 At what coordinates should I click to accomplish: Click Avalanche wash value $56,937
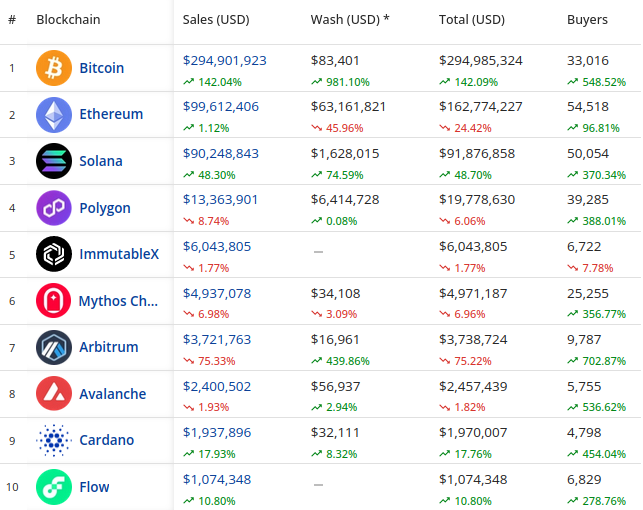(x=335, y=387)
